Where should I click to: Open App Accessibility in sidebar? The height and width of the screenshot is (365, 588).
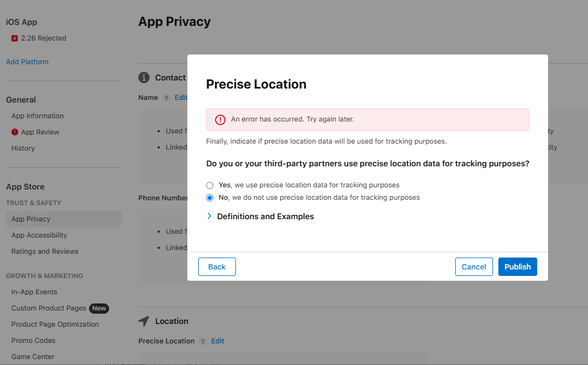(x=39, y=235)
